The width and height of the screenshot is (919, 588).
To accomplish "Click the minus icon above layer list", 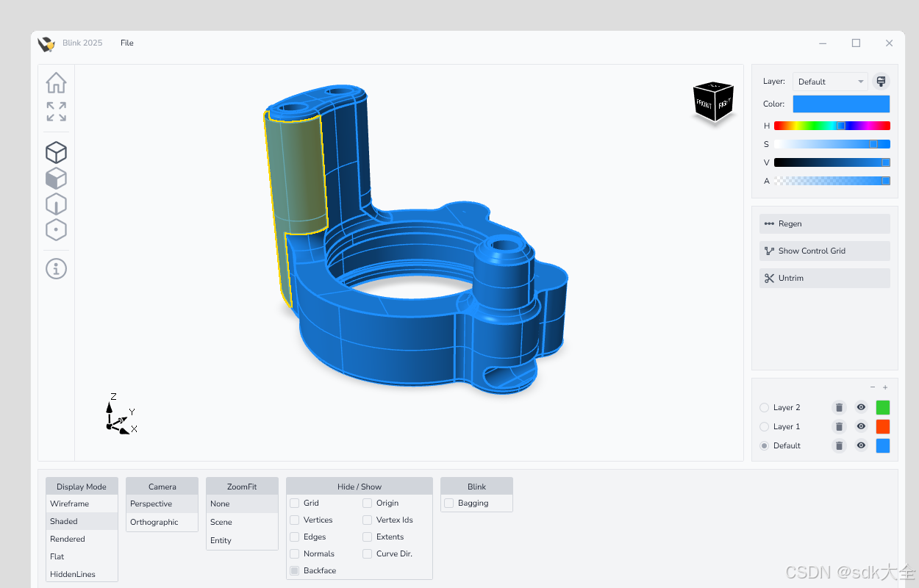I will click(x=873, y=387).
